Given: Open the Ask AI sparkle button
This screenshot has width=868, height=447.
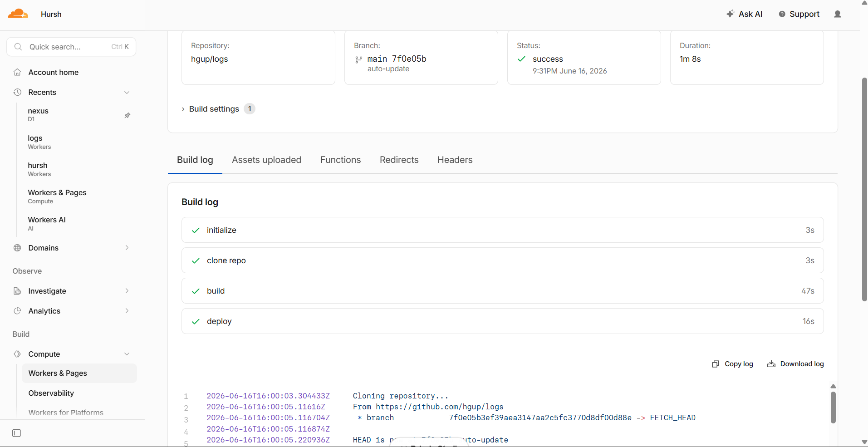Looking at the screenshot, I should point(744,14).
